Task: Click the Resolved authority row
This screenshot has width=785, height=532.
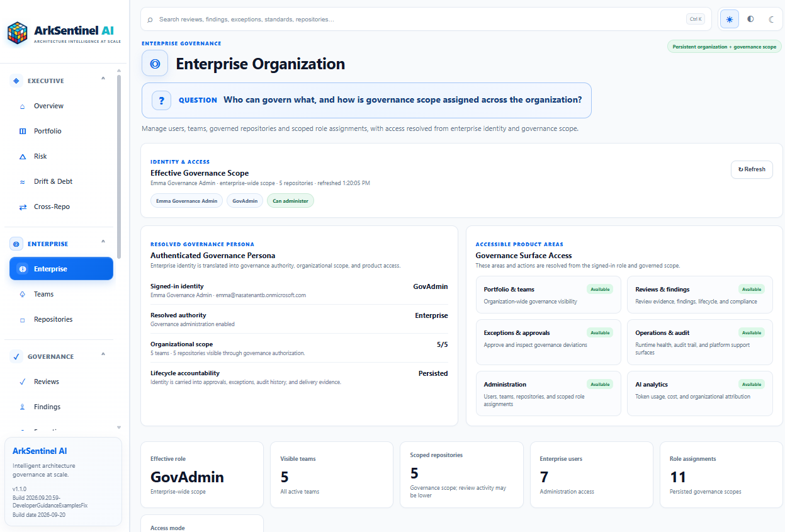Action: click(299, 319)
